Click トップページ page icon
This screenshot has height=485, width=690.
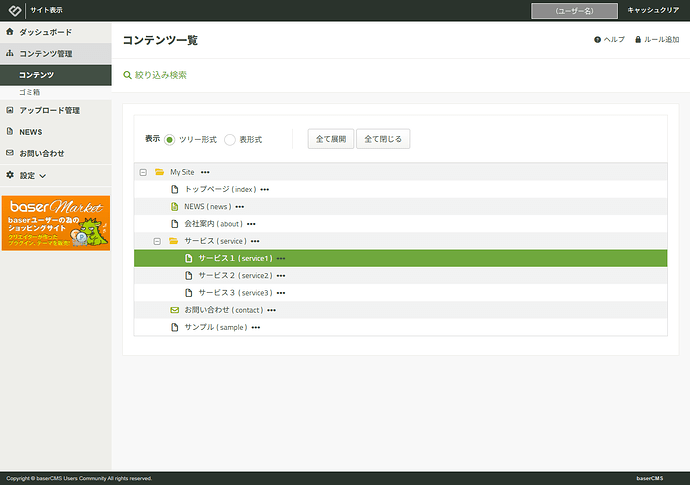175,189
